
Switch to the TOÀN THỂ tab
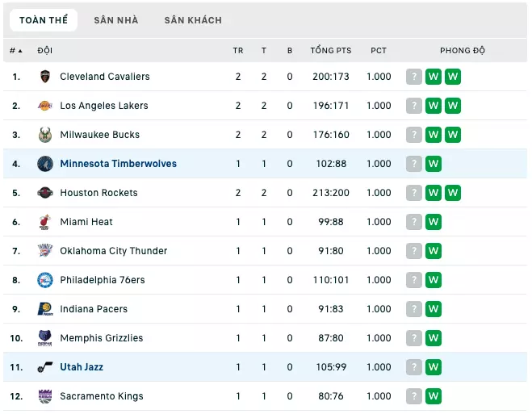tap(44, 20)
